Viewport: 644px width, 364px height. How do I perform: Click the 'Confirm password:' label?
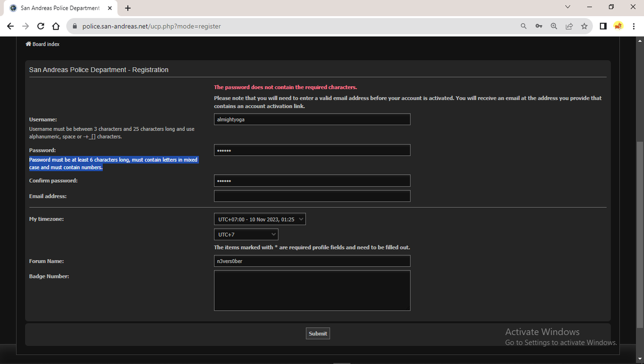click(x=53, y=180)
